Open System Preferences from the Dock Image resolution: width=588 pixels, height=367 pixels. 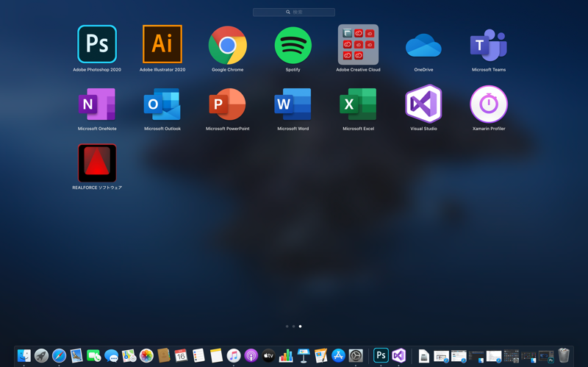(x=356, y=355)
